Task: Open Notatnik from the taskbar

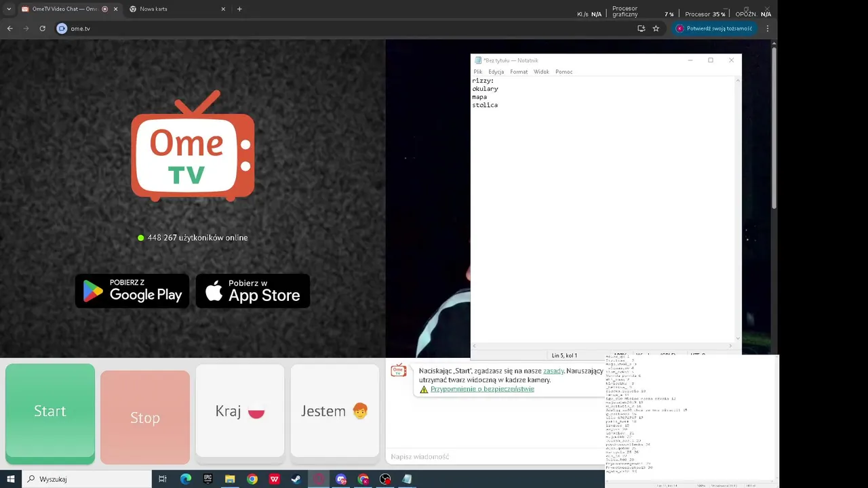Action: click(407, 479)
